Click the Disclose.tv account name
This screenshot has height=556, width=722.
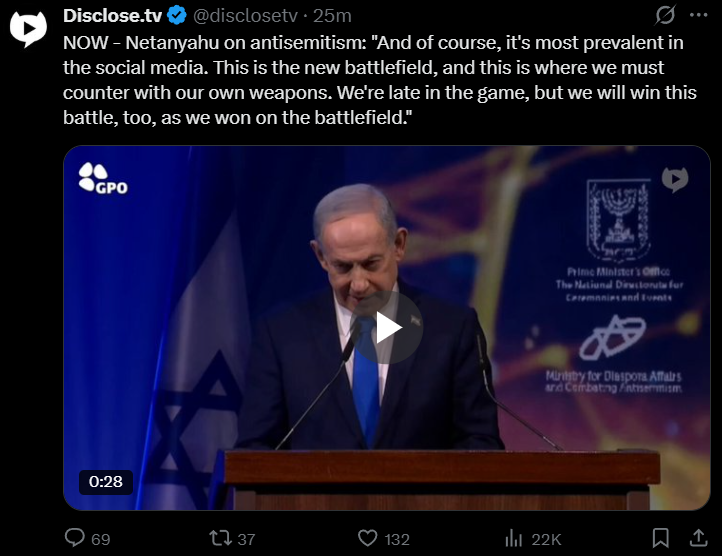[x=112, y=16]
